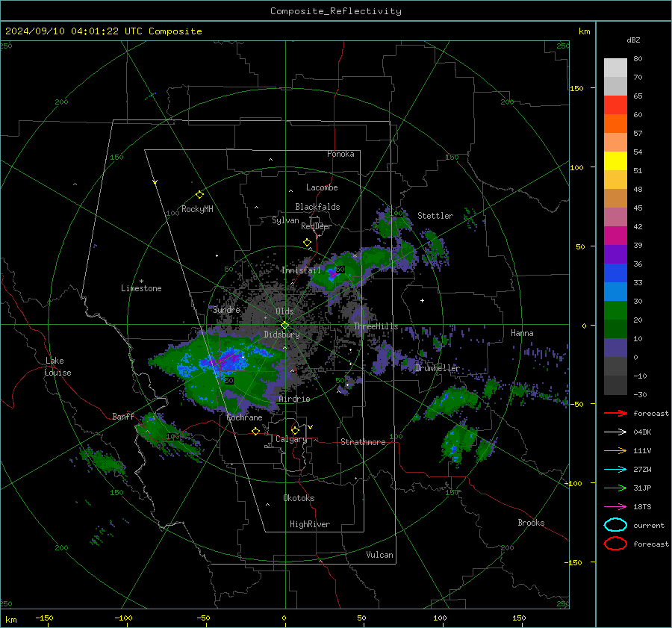The height and width of the screenshot is (628, 672).
Task: Click the Calgary city label
Action: 291,439
